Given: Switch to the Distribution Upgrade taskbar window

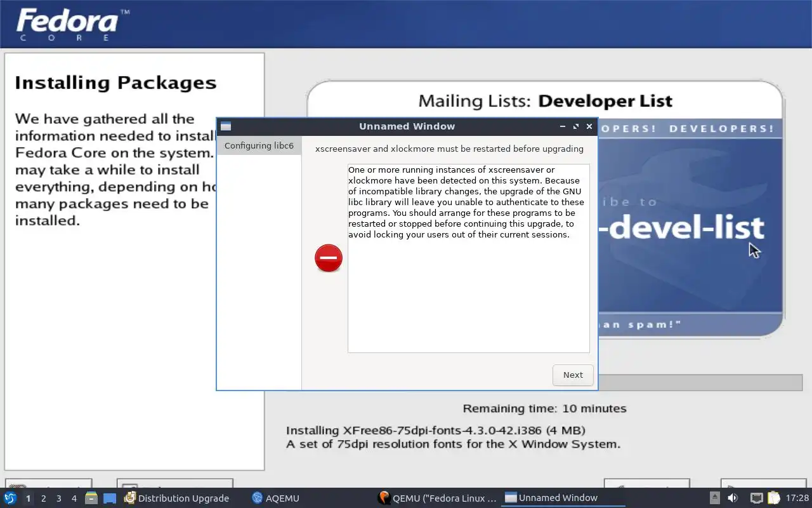Looking at the screenshot, I should pos(177,498).
